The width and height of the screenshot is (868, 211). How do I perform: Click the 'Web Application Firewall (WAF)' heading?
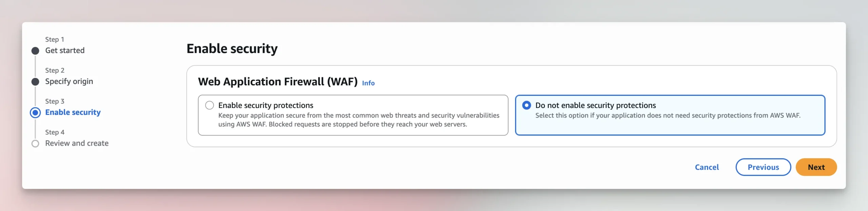pos(278,82)
